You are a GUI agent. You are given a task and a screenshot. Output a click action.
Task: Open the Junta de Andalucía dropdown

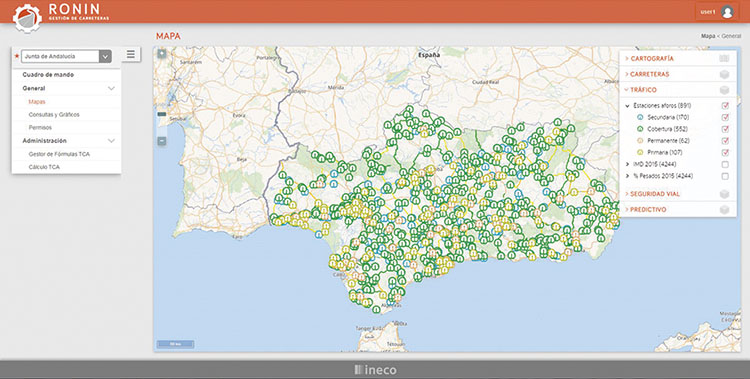[x=105, y=56]
